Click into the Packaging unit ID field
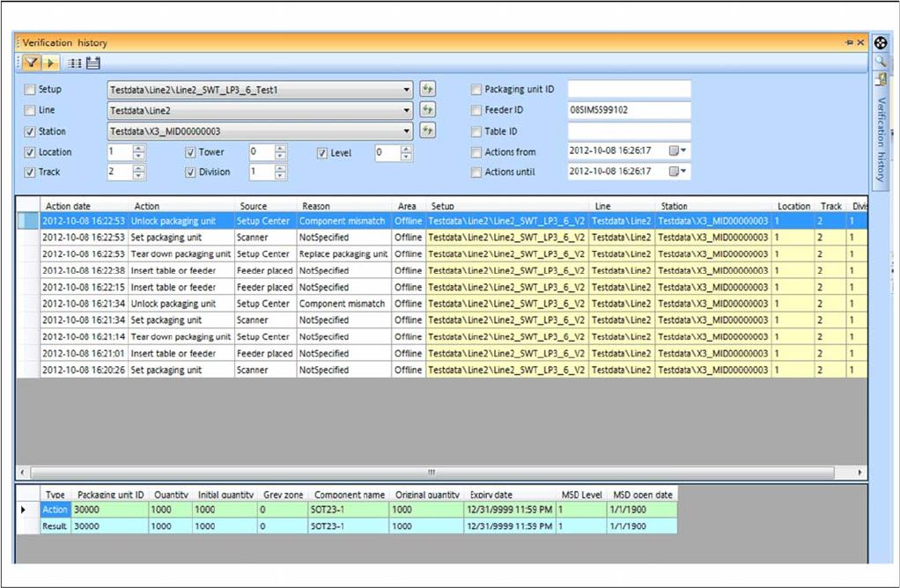The height and width of the screenshot is (588, 900). (629, 89)
